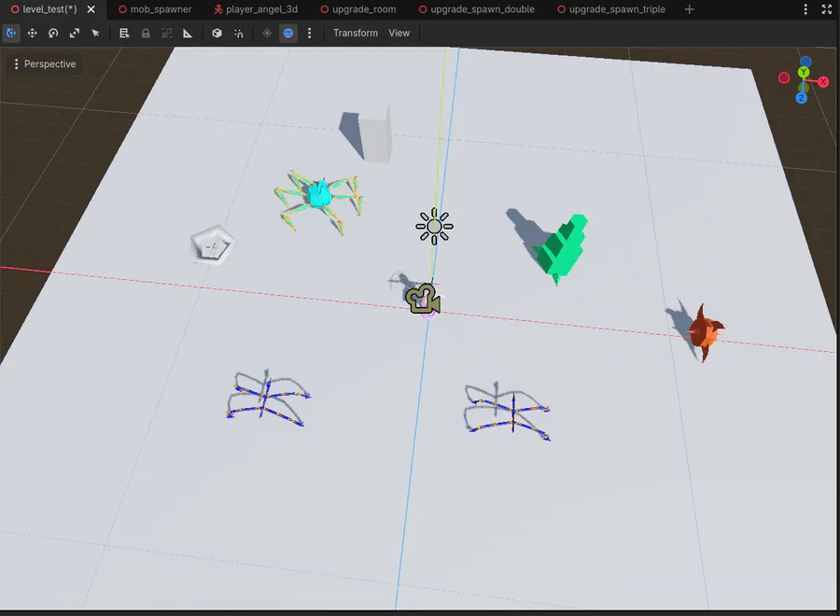
Task: Open the Perspective viewport menu
Action: (x=45, y=63)
